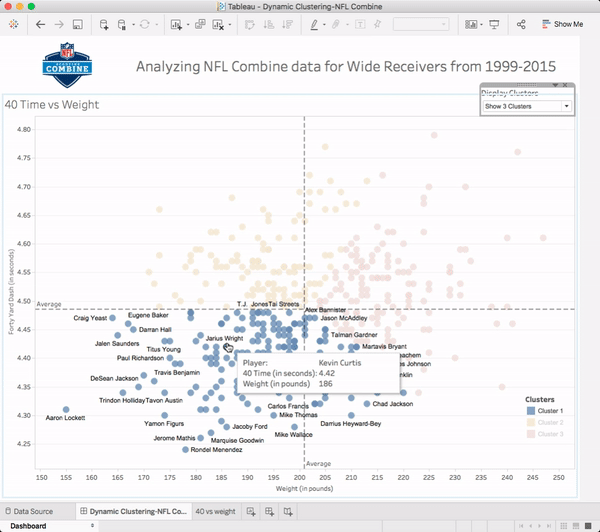Click the undo back arrow
Screen dimensions: 600x532
pyautogui.click(x=40, y=24)
